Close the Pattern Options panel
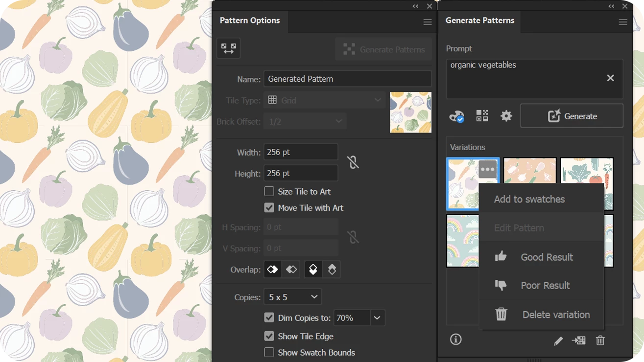This screenshot has height=362, width=644. click(429, 6)
